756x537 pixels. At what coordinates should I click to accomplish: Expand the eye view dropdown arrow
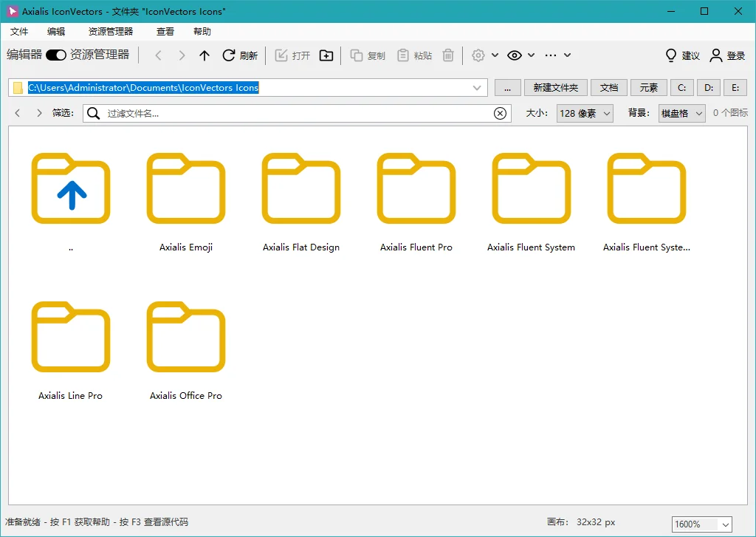tap(531, 55)
